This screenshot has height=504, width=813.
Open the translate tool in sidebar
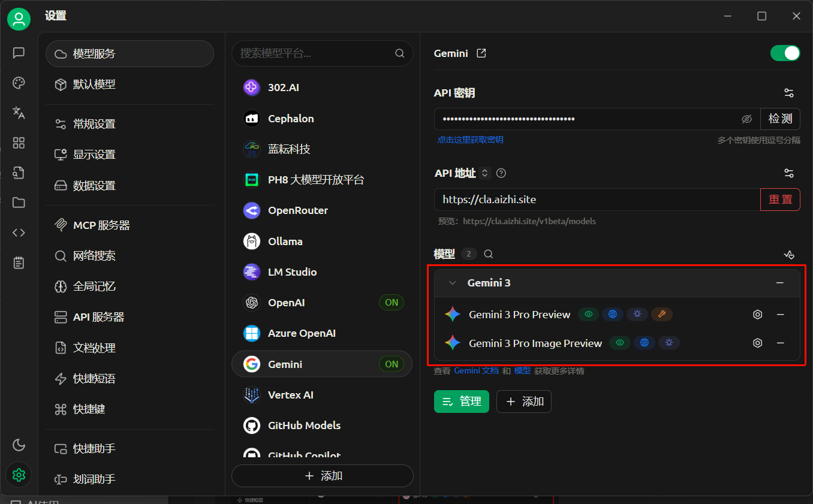click(19, 113)
